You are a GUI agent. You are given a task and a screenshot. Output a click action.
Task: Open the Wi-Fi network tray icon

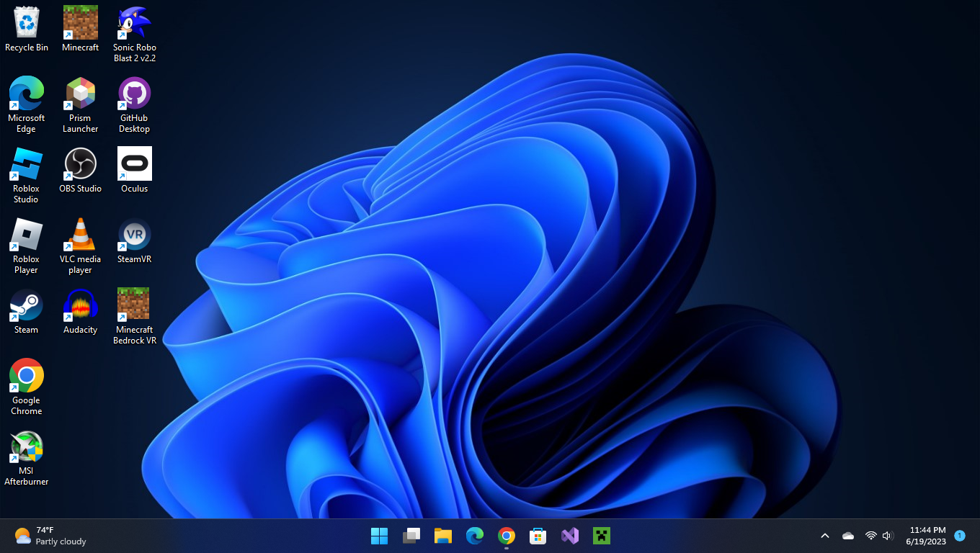pyautogui.click(x=870, y=536)
